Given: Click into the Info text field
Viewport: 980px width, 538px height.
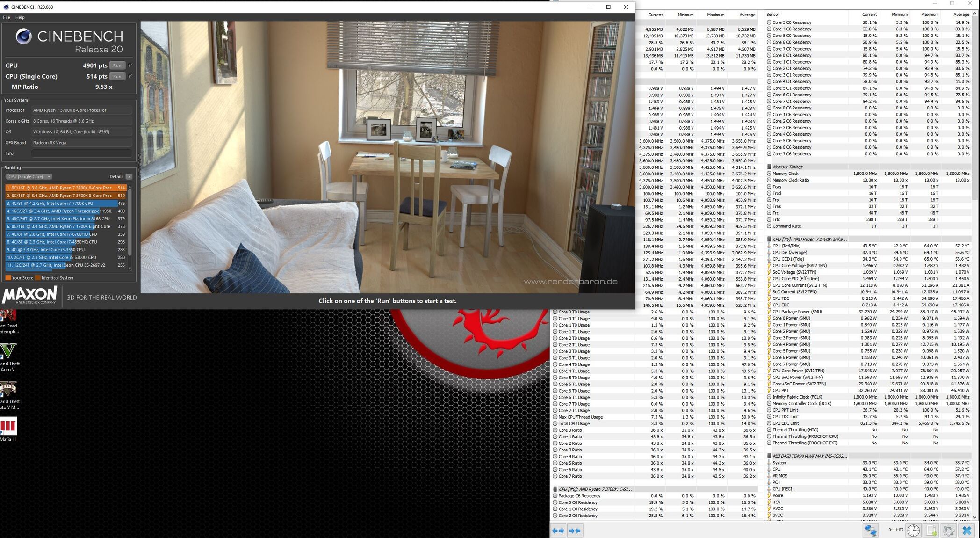Looking at the screenshot, I should click(81, 153).
